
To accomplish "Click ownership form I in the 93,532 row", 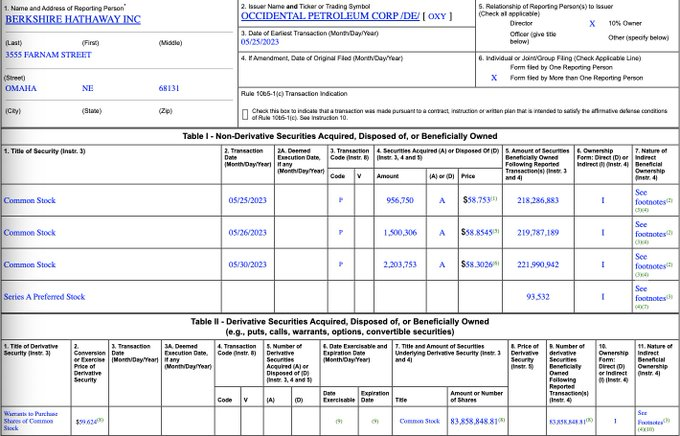I will coord(603,297).
